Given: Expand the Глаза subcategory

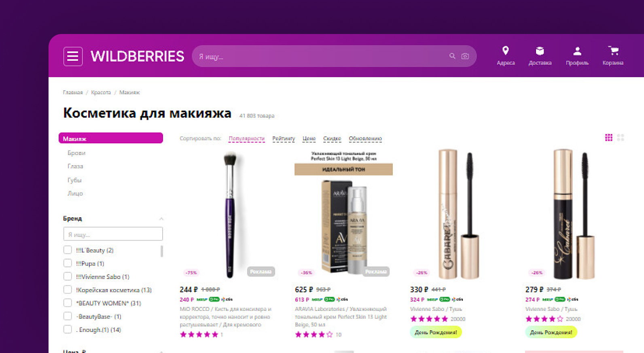Looking at the screenshot, I should coord(75,166).
